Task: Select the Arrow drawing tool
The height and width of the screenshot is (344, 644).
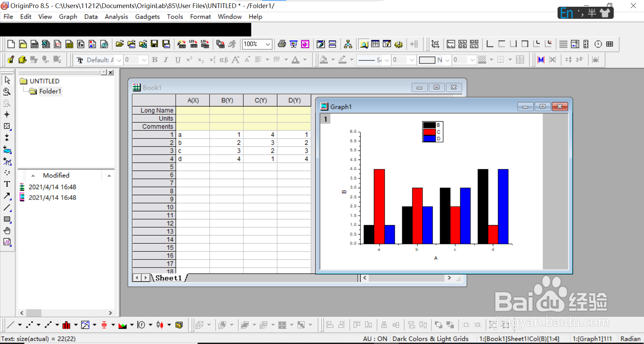Action: [7, 196]
